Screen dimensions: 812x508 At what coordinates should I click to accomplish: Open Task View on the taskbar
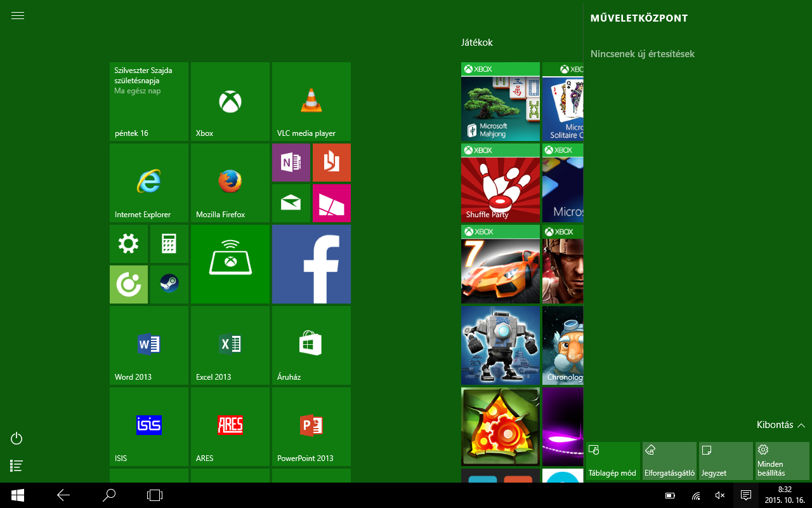click(x=155, y=495)
